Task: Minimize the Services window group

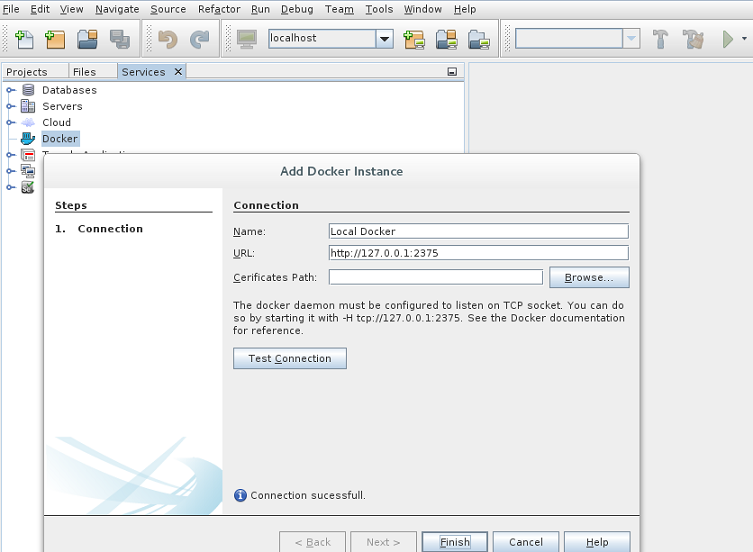Action: click(452, 72)
